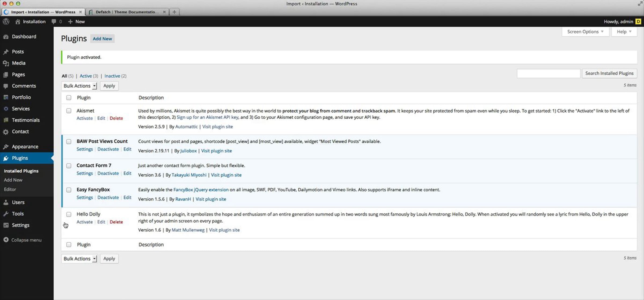Open a new browser tab with plus button
The height and width of the screenshot is (300, 644).
pyautogui.click(x=174, y=12)
